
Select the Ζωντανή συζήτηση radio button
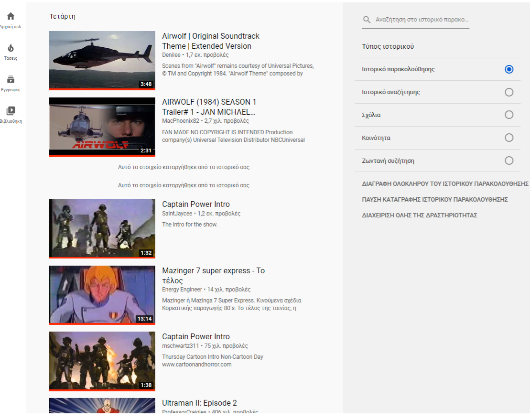tap(509, 161)
